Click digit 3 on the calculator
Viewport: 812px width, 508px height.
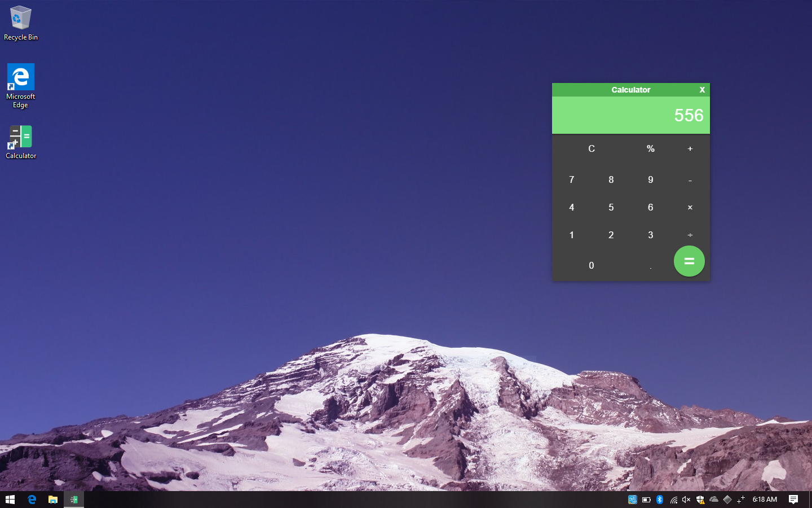pos(651,235)
